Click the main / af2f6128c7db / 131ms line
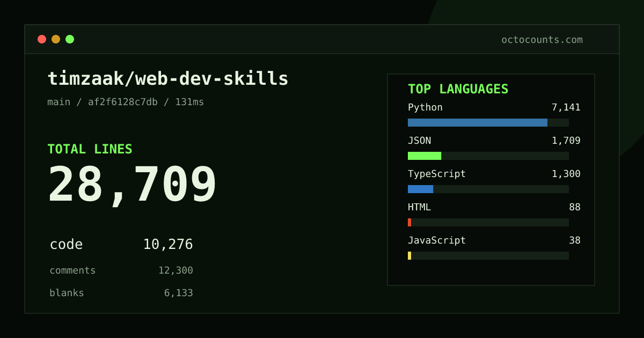 tap(126, 102)
